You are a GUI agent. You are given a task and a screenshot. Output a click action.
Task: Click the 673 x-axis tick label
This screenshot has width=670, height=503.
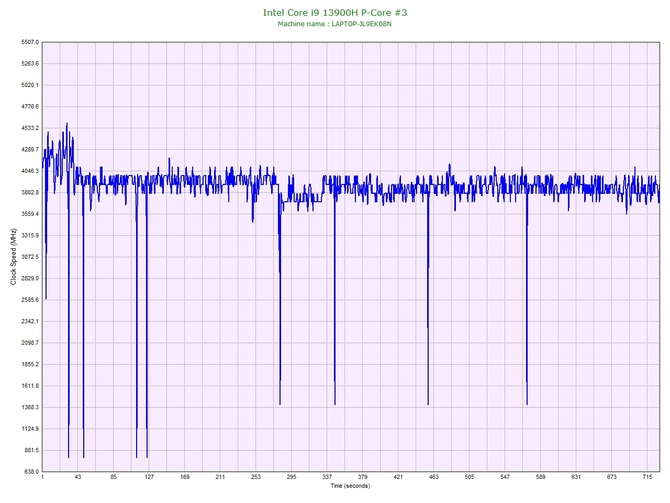click(612, 477)
